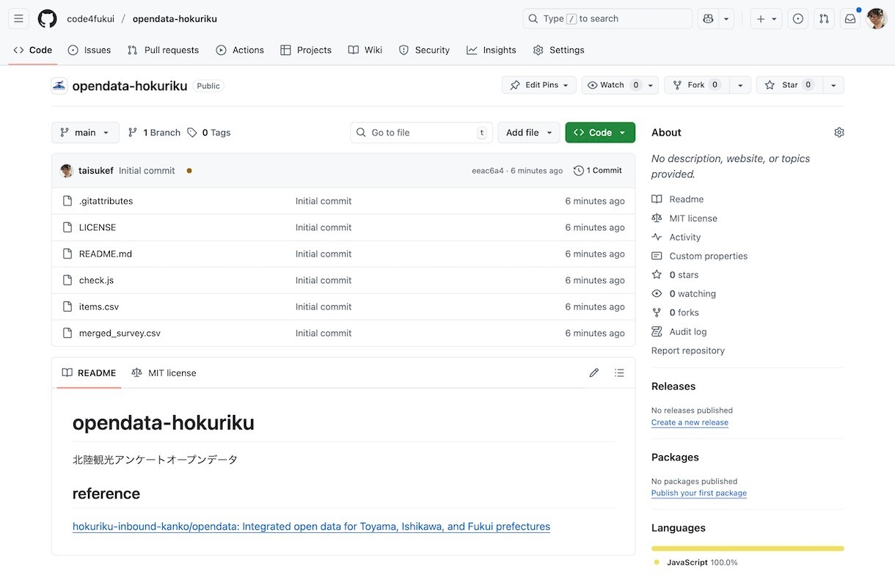
Task: Click the Edit Pins button
Action: point(539,85)
